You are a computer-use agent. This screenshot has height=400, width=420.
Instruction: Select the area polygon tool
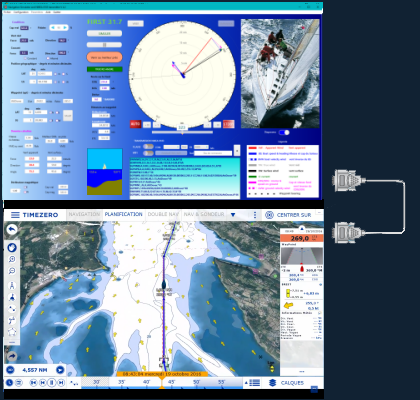click(x=12, y=332)
